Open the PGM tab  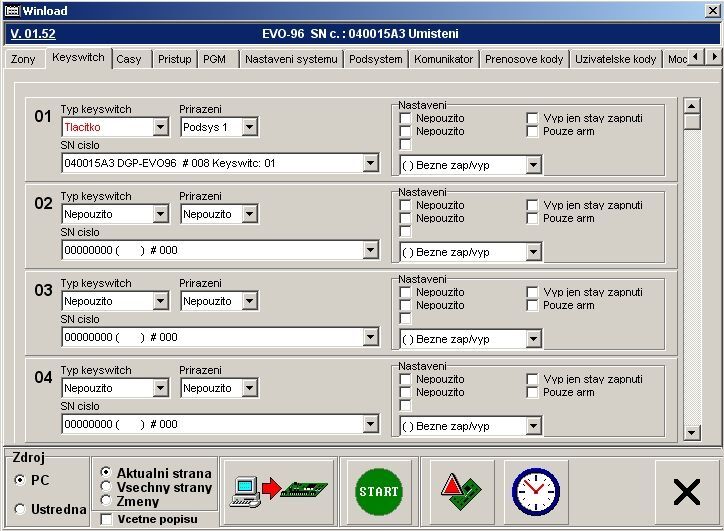click(214, 59)
